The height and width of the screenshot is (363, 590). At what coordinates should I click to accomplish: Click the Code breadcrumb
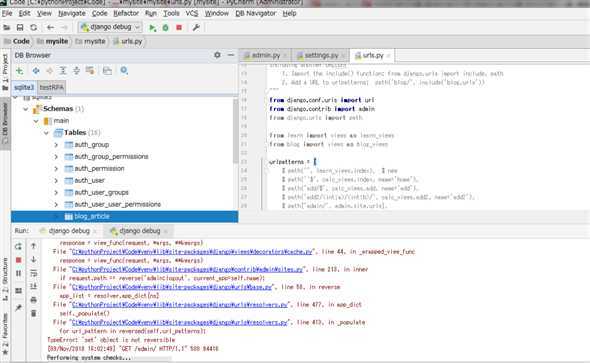pos(21,41)
